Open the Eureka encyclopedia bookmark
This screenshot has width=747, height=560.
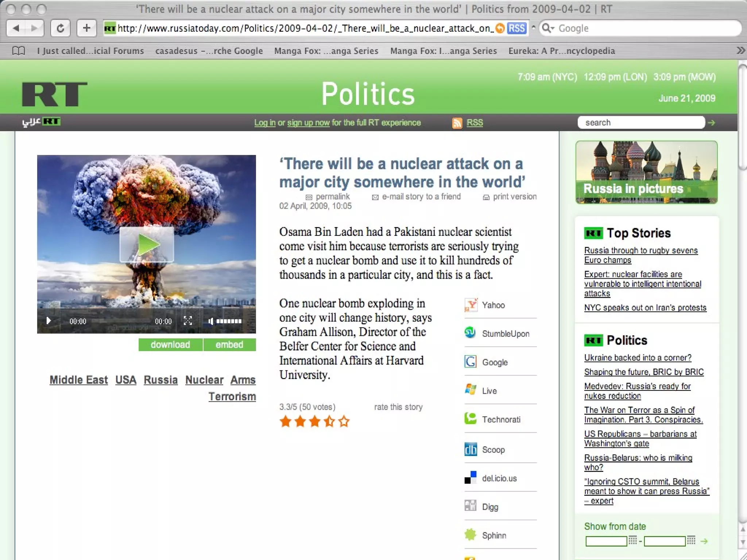point(562,51)
